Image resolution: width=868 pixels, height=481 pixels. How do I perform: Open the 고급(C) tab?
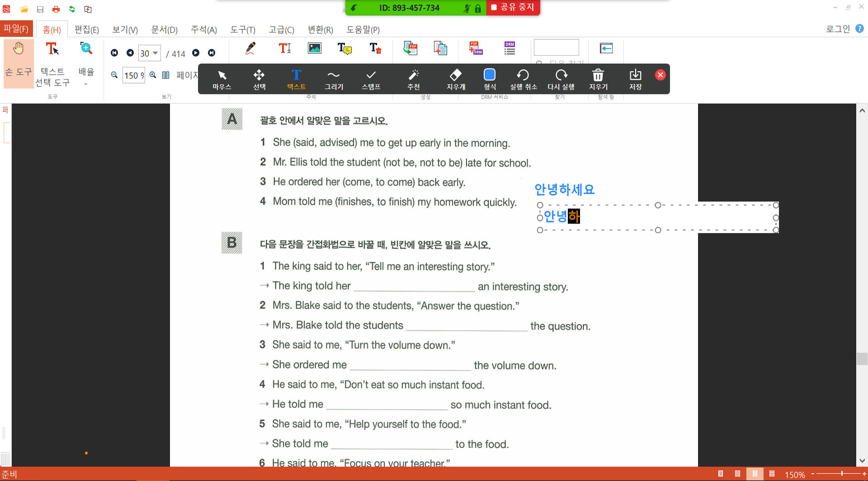(x=281, y=29)
